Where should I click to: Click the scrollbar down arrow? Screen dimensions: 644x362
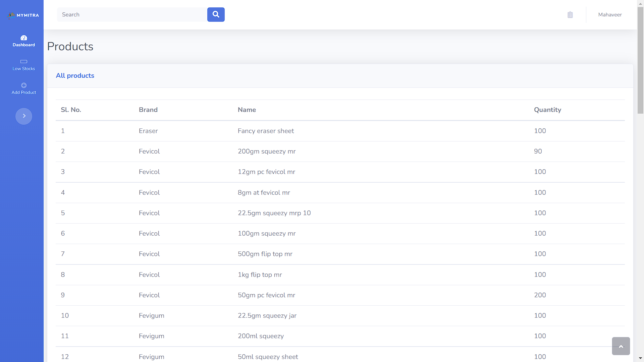tap(641, 358)
